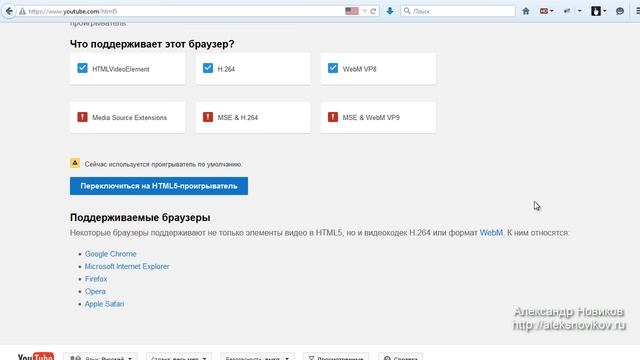Click the site identity warning icon
This screenshot has height=360, width=640.
click(x=22, y=11)
